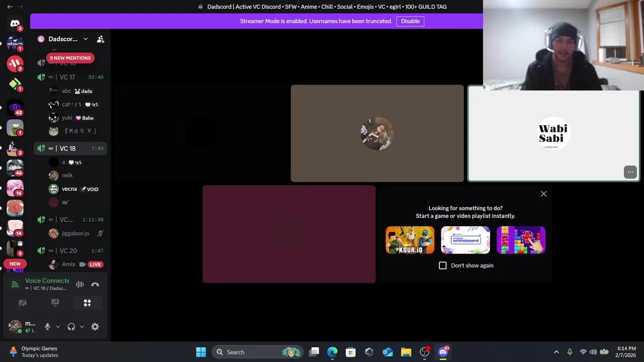The height and width of the screenshot is (362, 644).
Task: Click the disconnect from voice call icon
Action: point(95,285)
